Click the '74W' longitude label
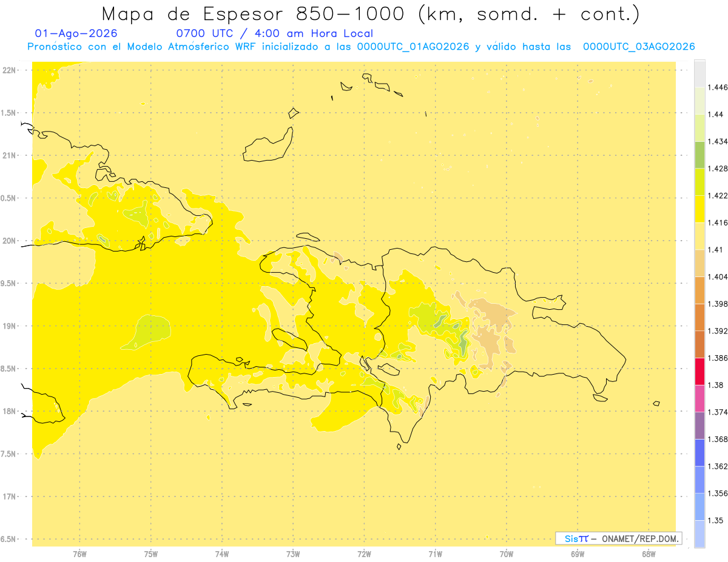 click(x=222, y=554)
